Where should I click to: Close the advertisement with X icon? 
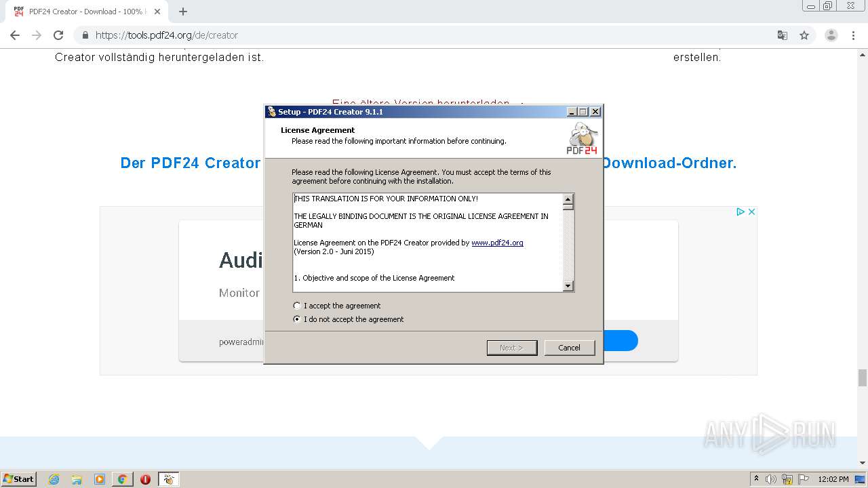tap(751, 212)
